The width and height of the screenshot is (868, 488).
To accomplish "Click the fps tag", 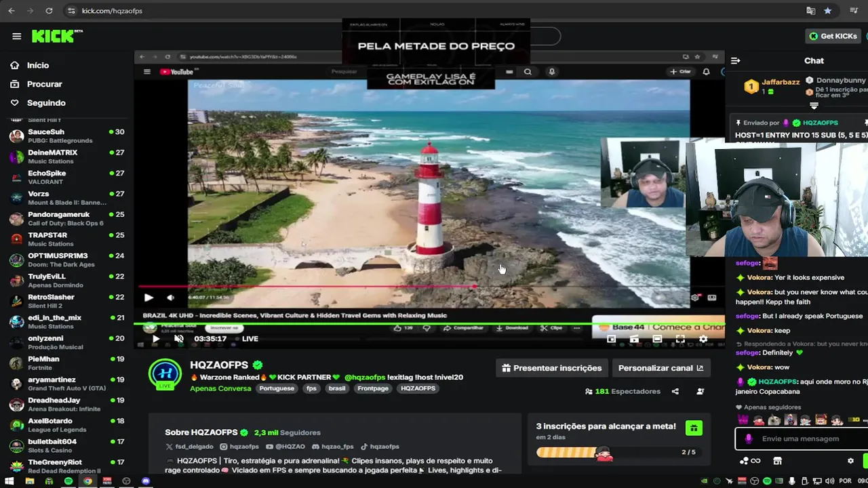I will tap(311, 388).
